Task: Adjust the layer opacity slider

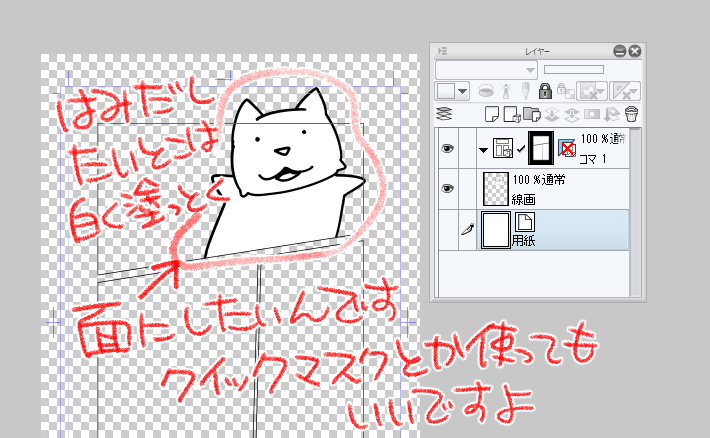Action: point(574,69)
